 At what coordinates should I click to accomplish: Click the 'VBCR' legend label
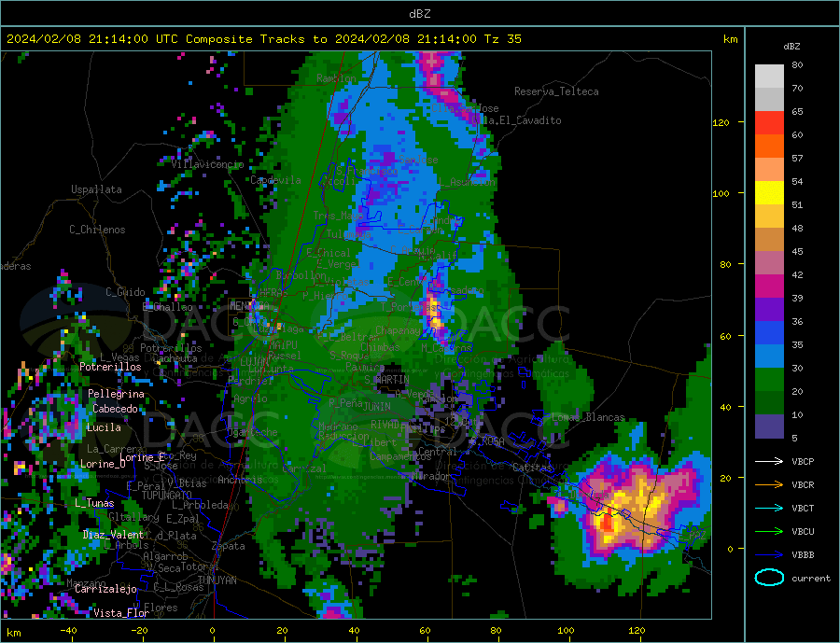(803, 485)
